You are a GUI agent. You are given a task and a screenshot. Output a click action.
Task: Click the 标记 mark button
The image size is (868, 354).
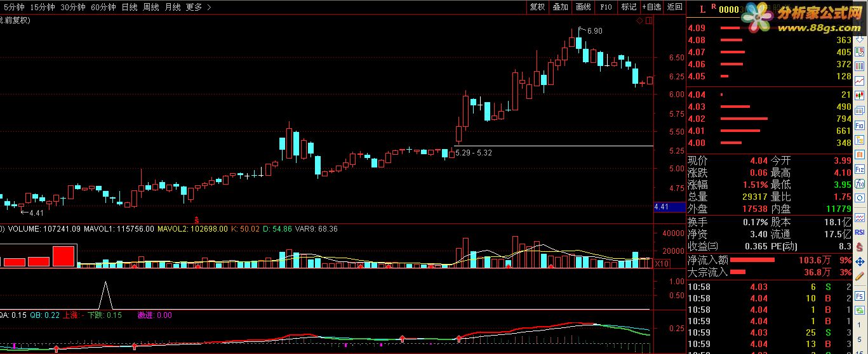[x=629, y=7]
